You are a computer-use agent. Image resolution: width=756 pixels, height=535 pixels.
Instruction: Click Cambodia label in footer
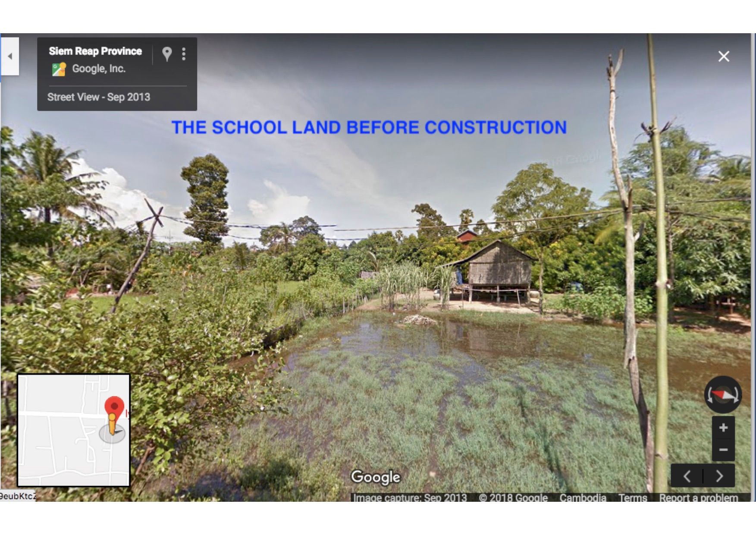(583, 498)
